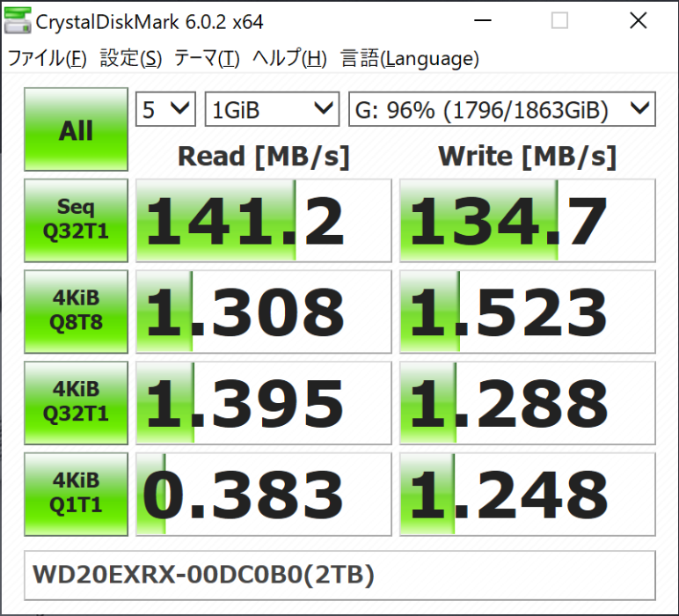Run all benchmarks with the All button
This screenshot has width=679, height=616.
click(77, 129)
